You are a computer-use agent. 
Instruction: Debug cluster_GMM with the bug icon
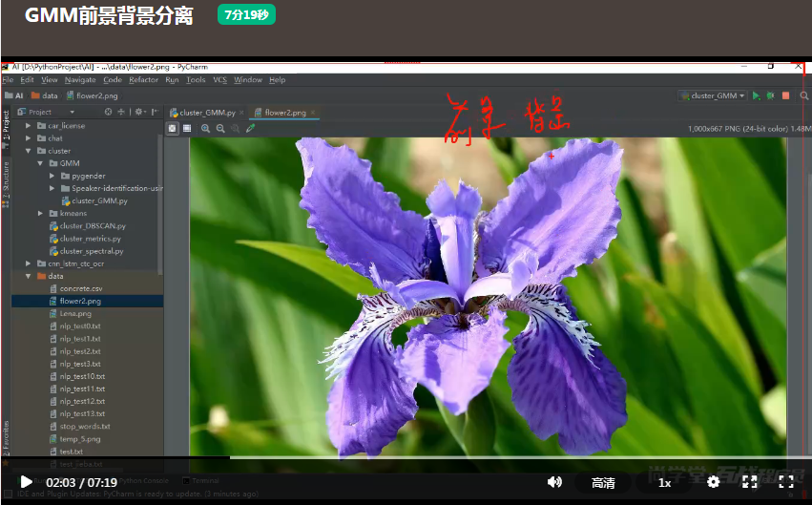[x=771, y=95]
